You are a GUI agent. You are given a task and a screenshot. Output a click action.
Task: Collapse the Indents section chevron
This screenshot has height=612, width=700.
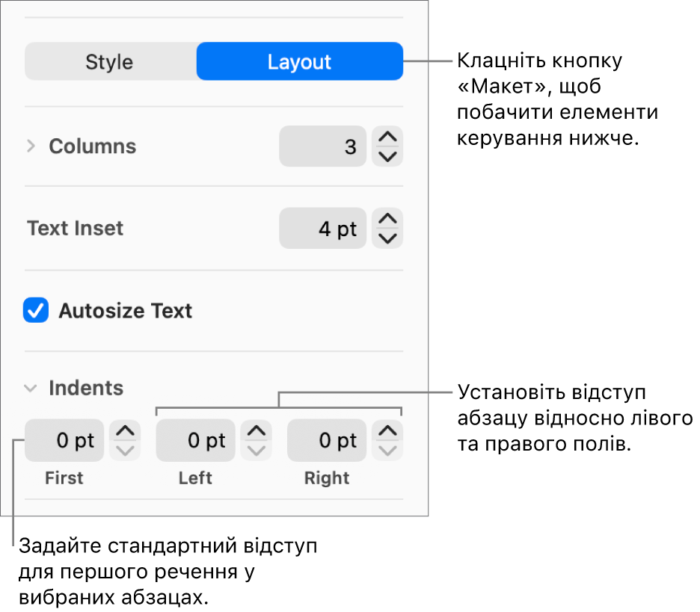[31, 388]
